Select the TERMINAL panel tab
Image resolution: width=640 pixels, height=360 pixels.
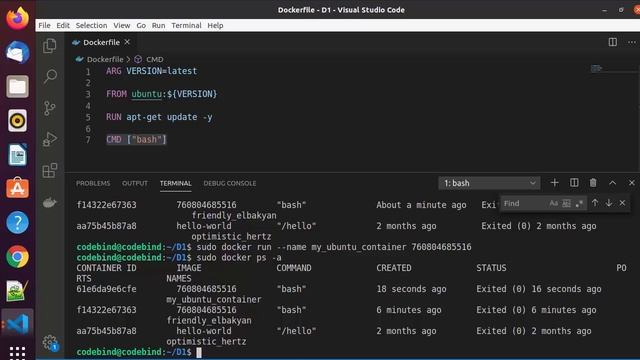point(176,183)
